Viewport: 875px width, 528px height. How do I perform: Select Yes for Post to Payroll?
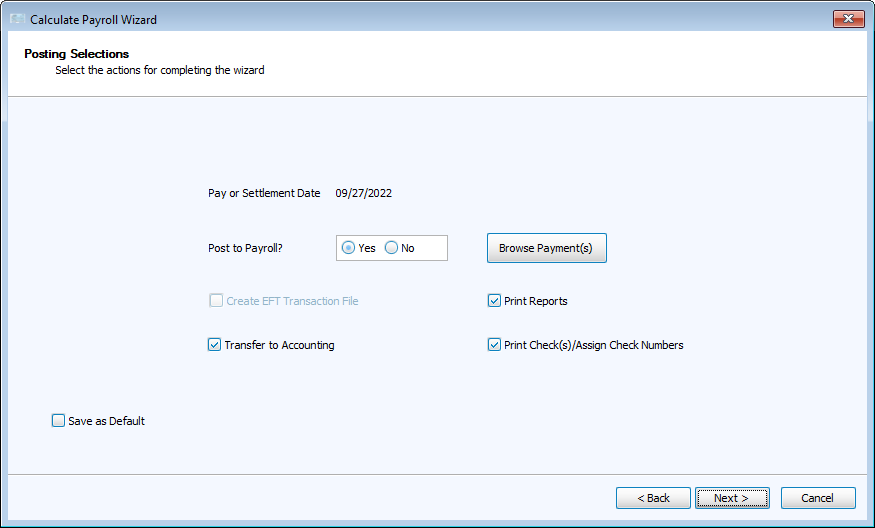349,248
